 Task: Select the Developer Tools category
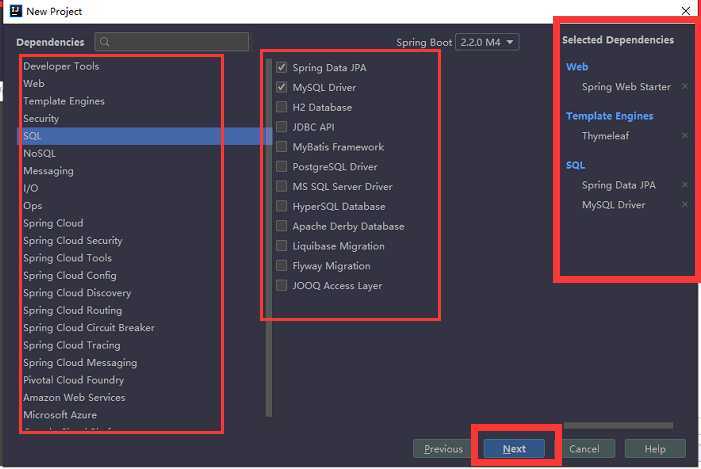(61, 66)
